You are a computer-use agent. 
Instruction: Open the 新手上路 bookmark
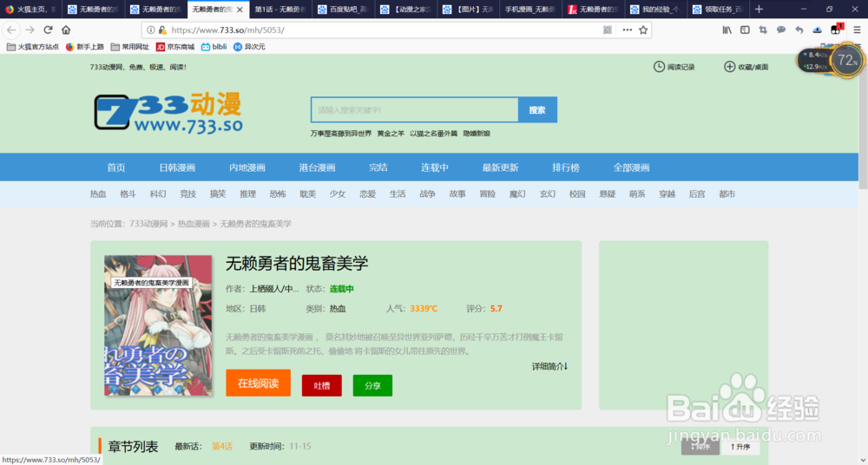point(85,47)
